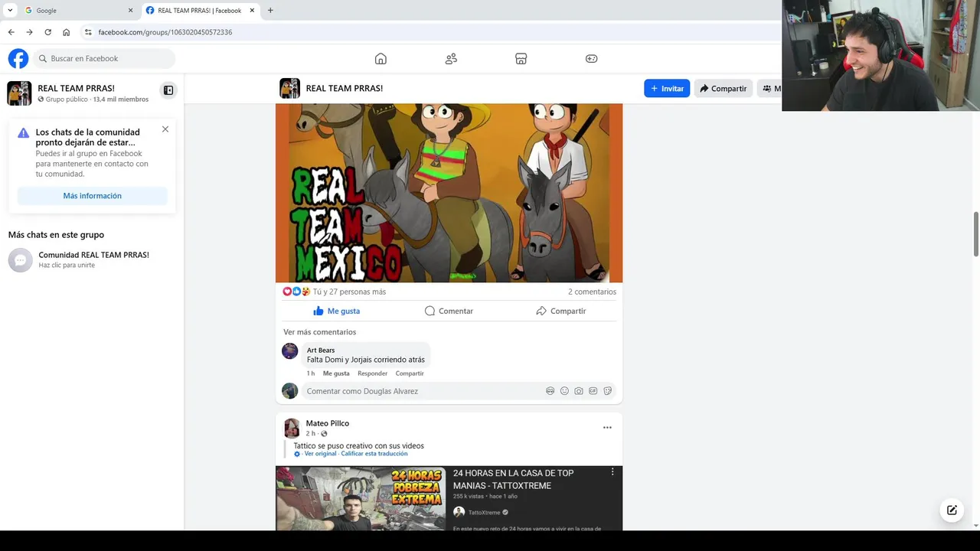Open avatar sticker icon in comment box

coord(550,391)
